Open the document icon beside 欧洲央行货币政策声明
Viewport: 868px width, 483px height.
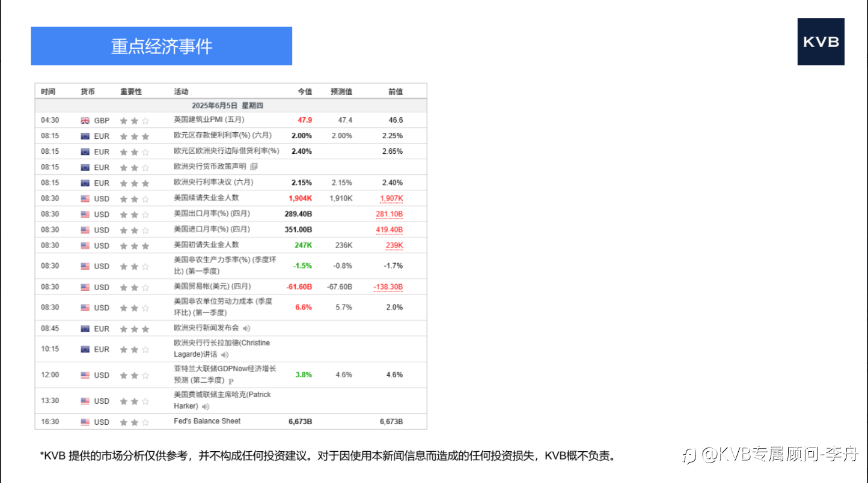[x=254, y=166]
